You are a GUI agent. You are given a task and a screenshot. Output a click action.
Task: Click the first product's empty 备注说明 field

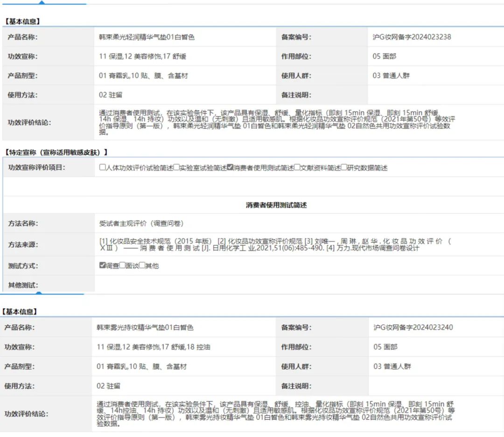(x=435, y=95)
